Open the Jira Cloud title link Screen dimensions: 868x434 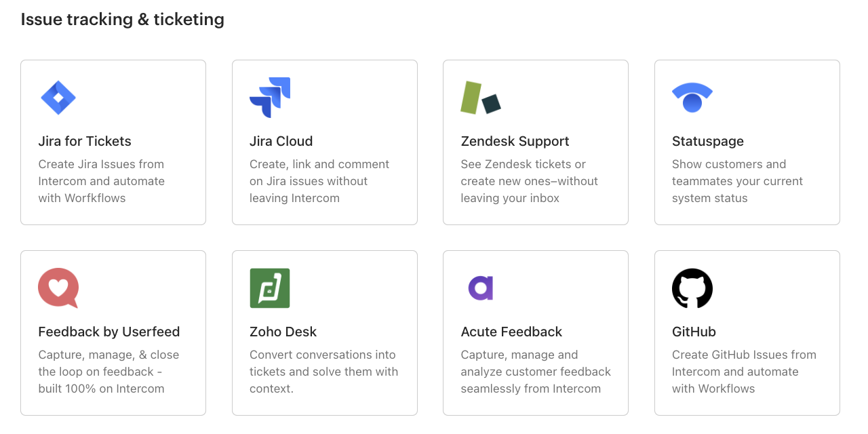coord(281,141)
